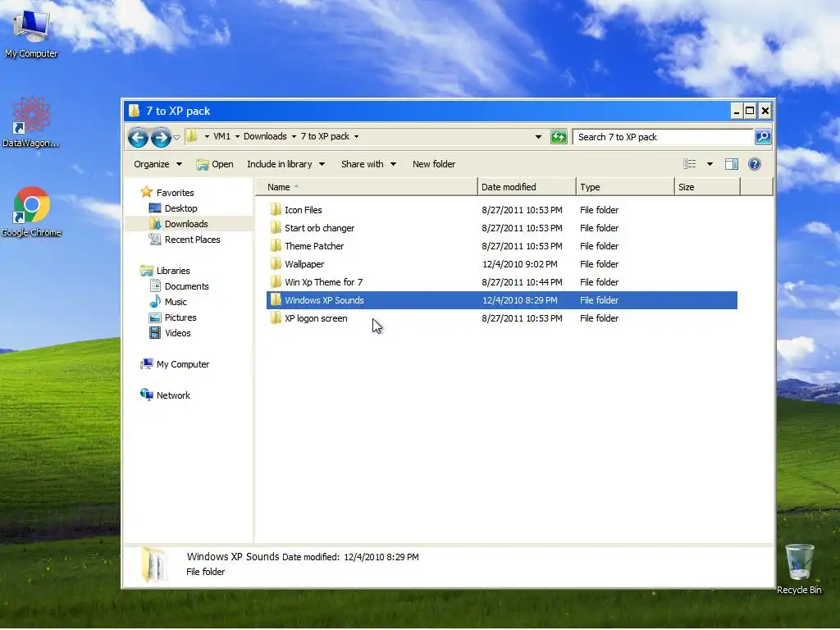840x630 pixels.
Task: Open the Include in library menu
Action: [285, 164]
